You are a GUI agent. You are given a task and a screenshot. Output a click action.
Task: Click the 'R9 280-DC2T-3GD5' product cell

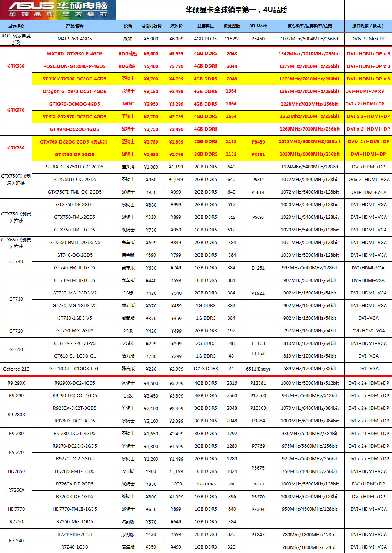pos(74,434)
